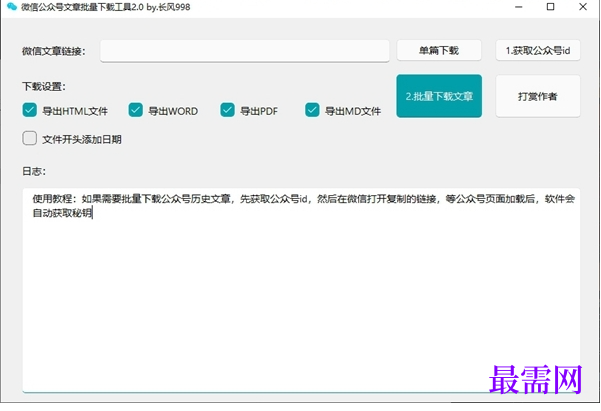Focus the 微信文章链接 input field

pyautogui.click(x=245, y=51)
